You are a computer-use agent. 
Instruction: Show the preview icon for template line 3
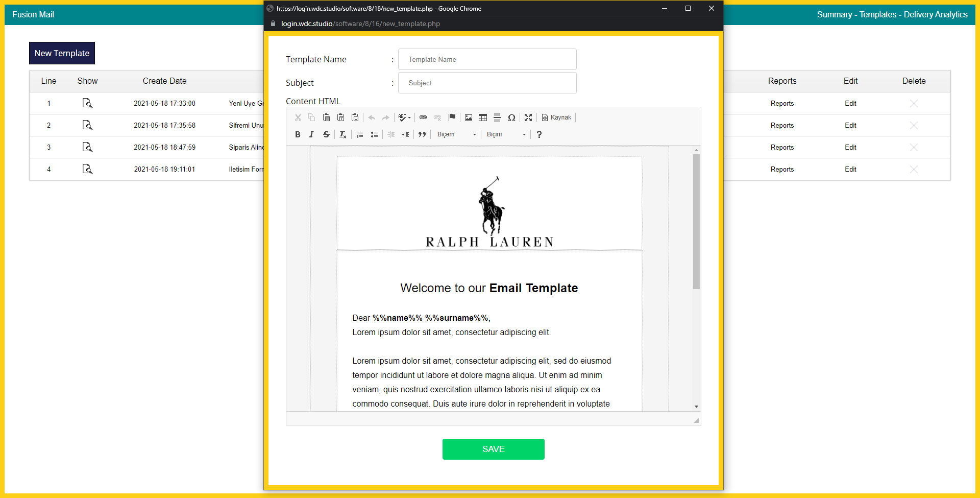[87, 147]
